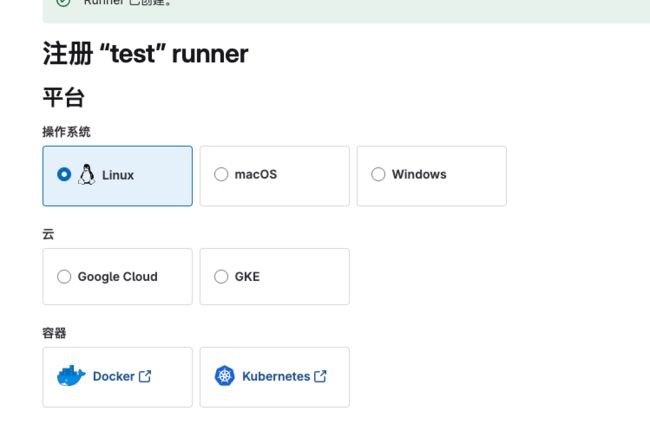Click the 平台 section heading

pyautogui.click(x=63, y=98)
